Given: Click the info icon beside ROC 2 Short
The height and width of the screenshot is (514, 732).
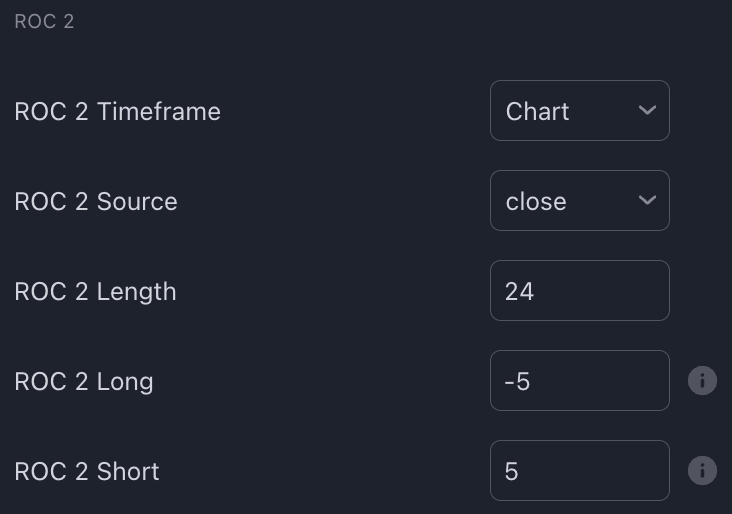Looking at the screenshot, I should [x=702, y=471].
